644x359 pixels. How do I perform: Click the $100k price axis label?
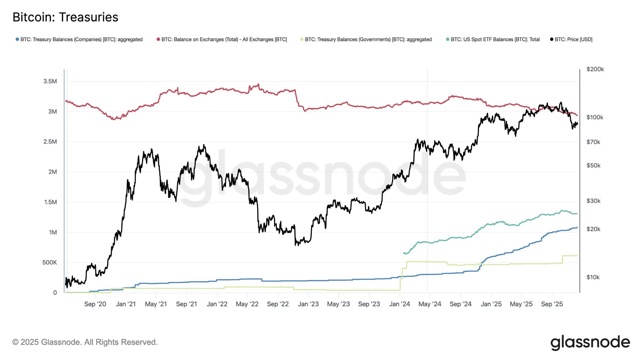(595, 117)
